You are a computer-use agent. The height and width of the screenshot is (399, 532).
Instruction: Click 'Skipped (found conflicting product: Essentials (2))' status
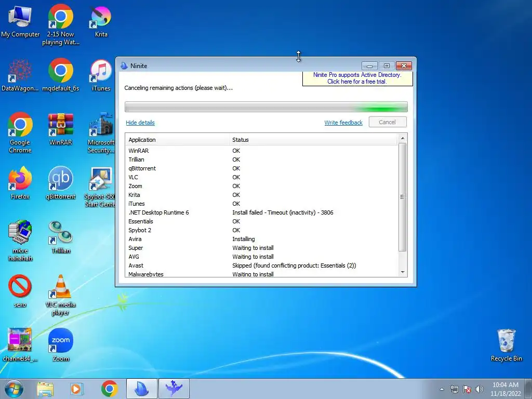294,265
